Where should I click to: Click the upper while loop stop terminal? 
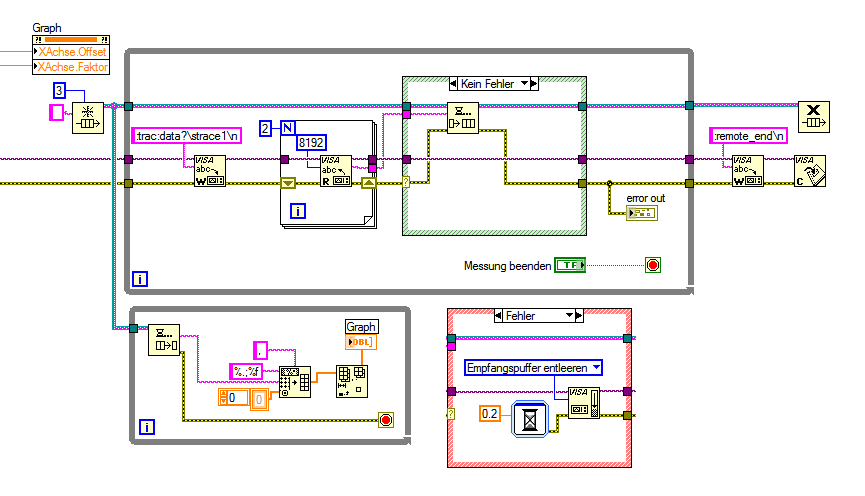coord(653,265)
